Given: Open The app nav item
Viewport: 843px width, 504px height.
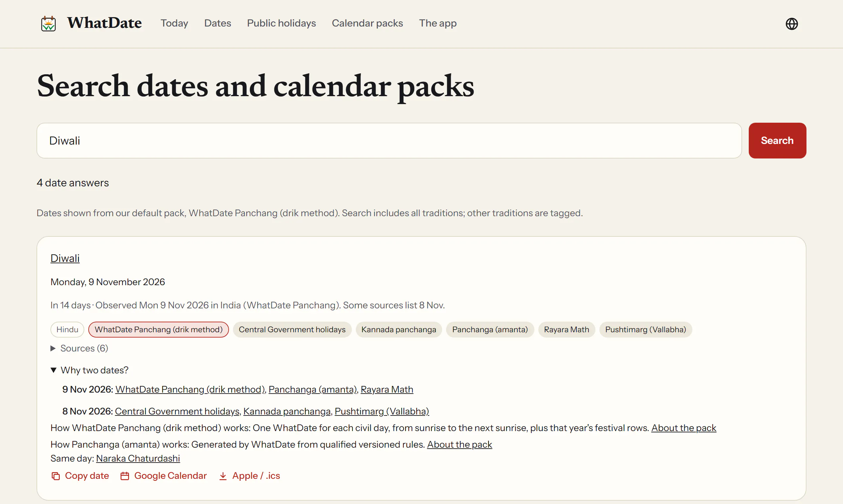Looking at the screenshot, I should 438,23.
